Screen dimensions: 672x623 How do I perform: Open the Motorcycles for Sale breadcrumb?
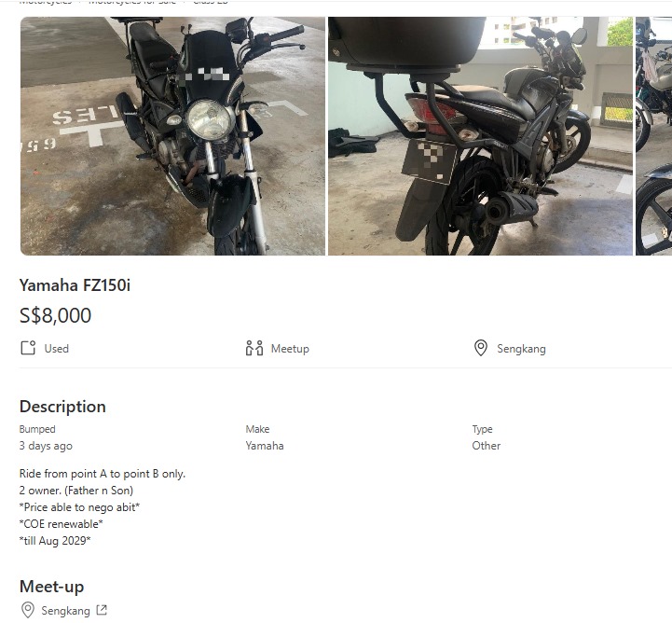tap(132, 2)
